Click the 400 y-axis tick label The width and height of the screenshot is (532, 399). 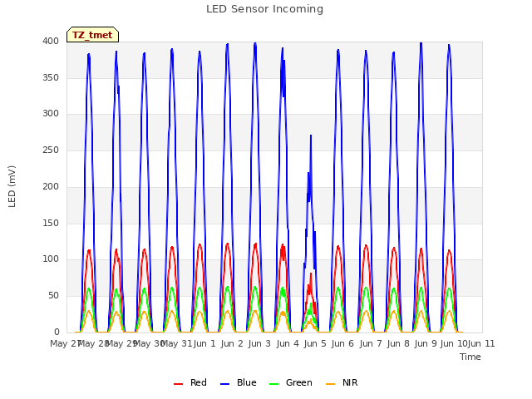click(51, 41)
